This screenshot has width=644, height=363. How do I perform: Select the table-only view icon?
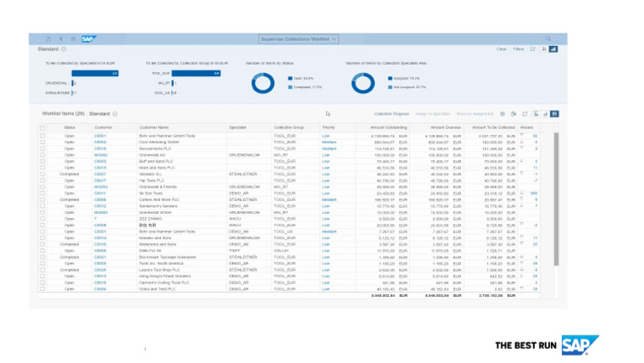[x=554, y=114]
